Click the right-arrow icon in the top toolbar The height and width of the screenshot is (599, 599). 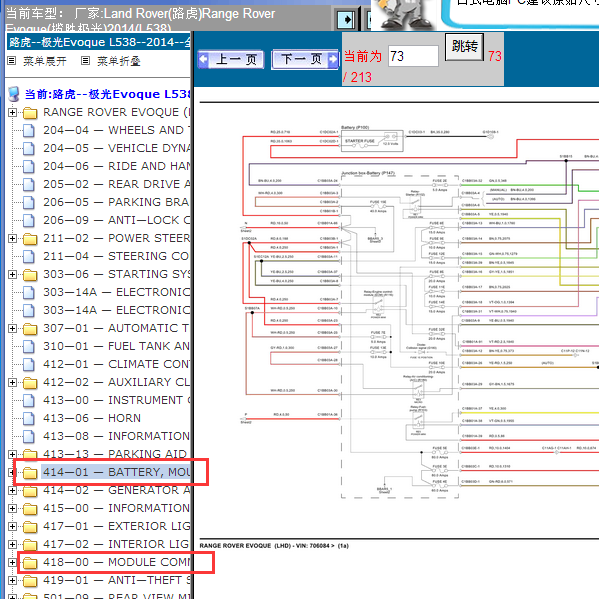346,19
